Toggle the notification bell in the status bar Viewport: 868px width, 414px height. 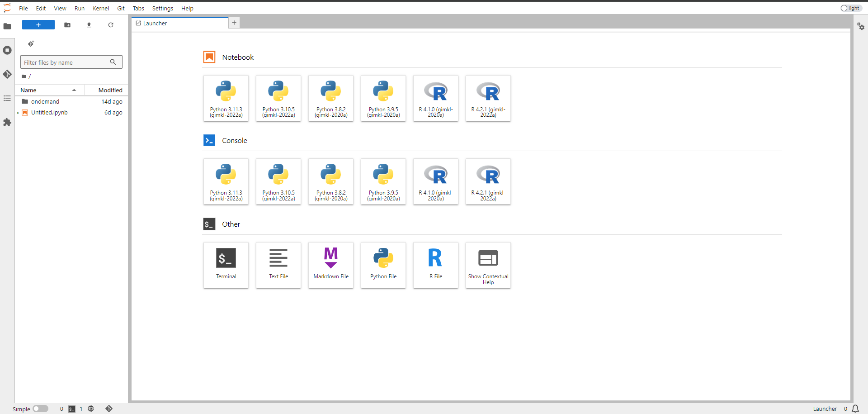point(855,409)
